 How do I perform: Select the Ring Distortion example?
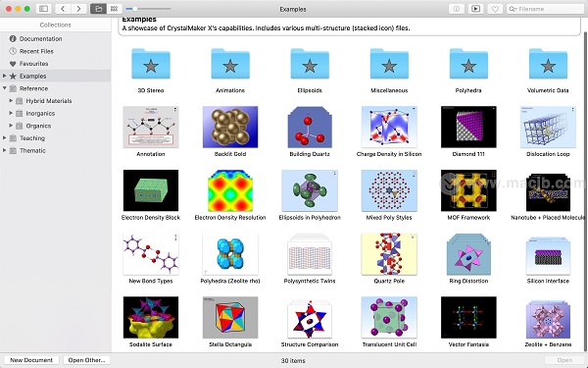468,254
